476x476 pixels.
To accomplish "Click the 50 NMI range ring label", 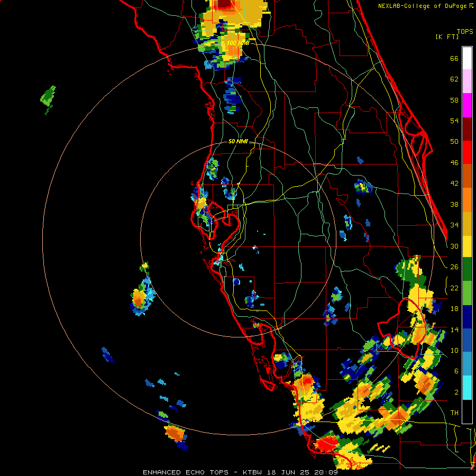I will tap(238, 141).
